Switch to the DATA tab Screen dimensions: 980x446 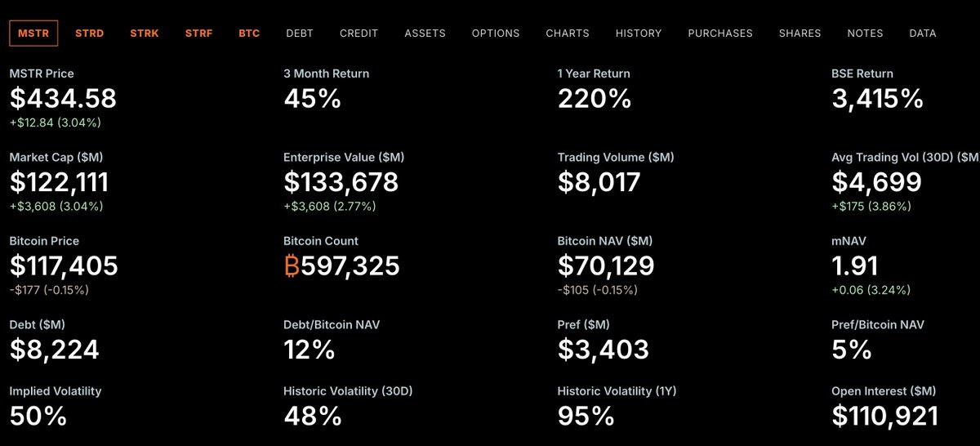point(923,33)
